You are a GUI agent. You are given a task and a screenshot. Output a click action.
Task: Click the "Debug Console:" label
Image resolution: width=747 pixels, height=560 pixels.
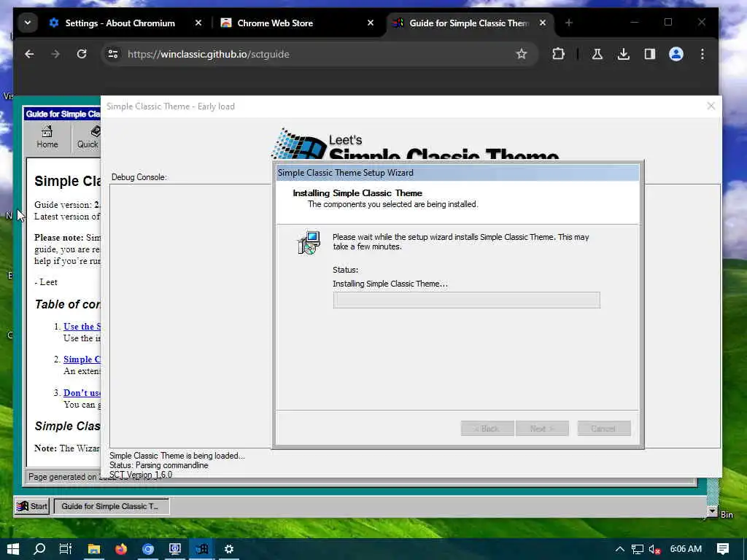[139, 177]
